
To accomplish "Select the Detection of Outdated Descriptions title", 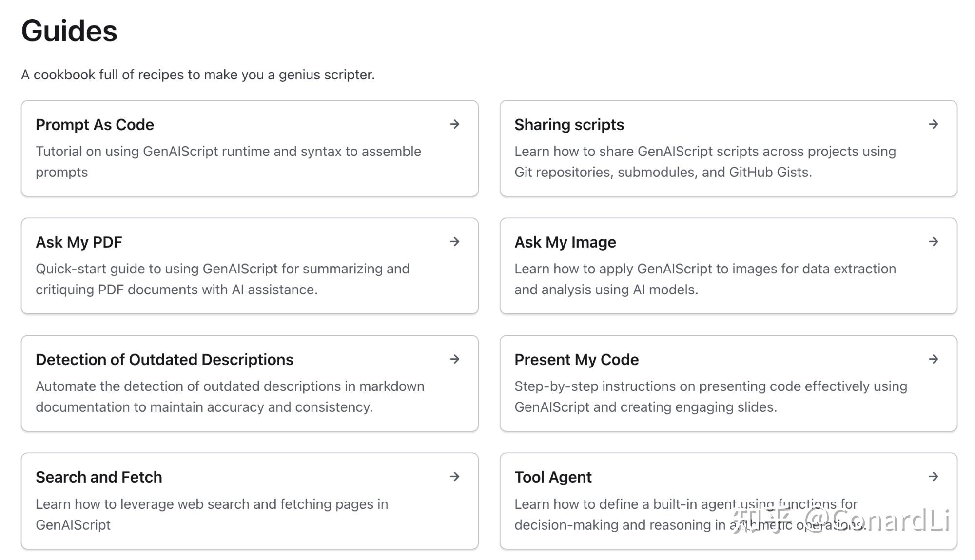I will (164, 360).
